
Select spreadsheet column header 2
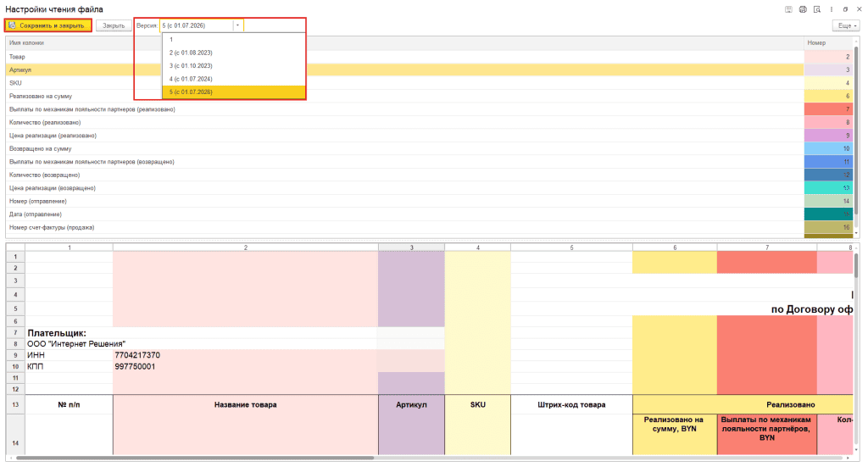click(246, 247)
